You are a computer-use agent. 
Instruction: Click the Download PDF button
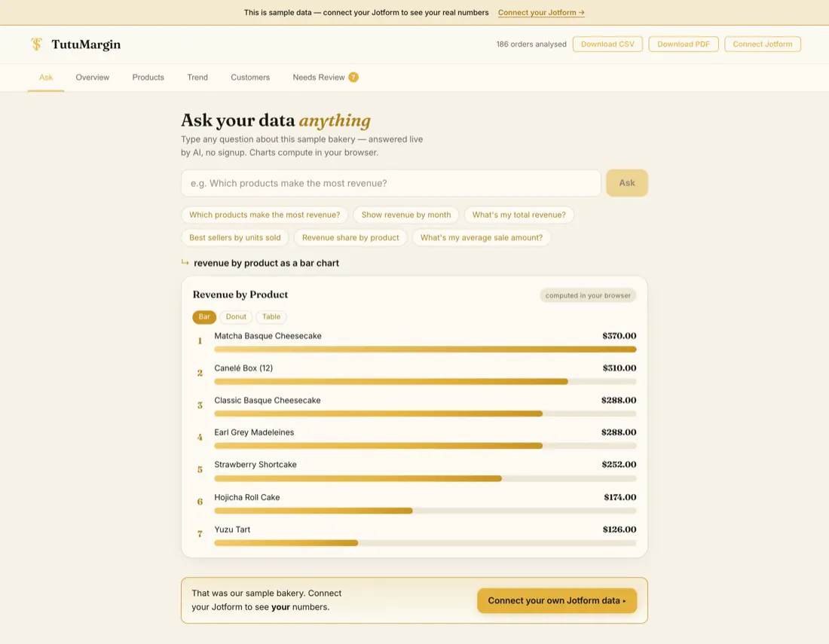click(x=683, y=44)
